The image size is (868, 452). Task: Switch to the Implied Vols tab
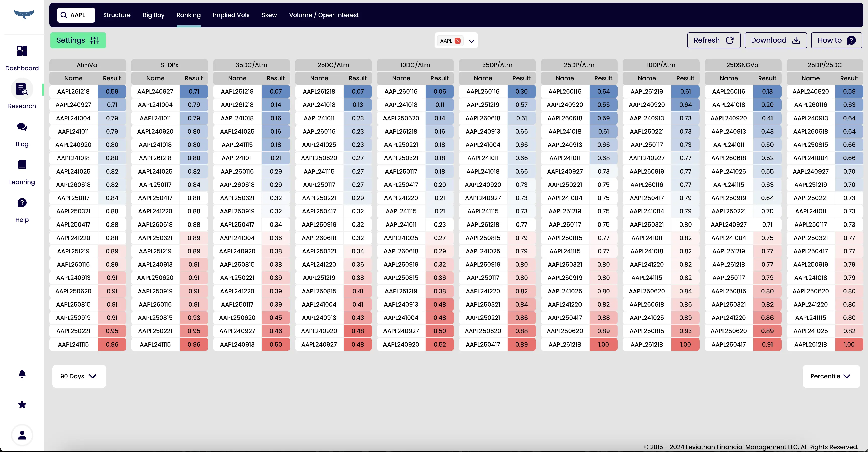tap(231, 15)
